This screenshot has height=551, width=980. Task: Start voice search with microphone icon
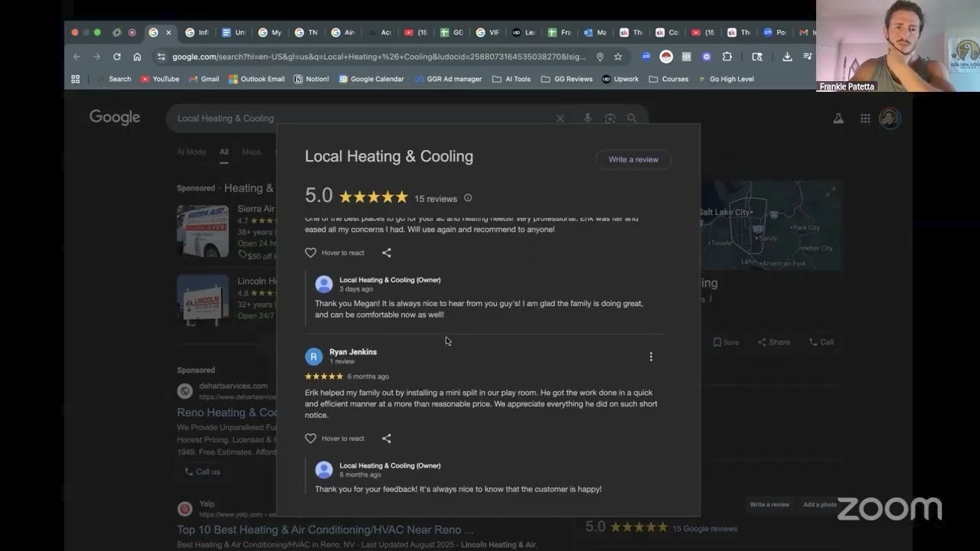(x=587, y=119)
